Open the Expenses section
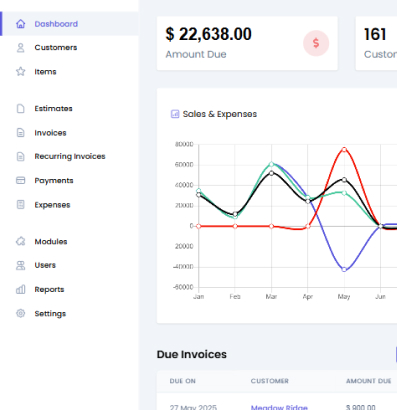 69,205
